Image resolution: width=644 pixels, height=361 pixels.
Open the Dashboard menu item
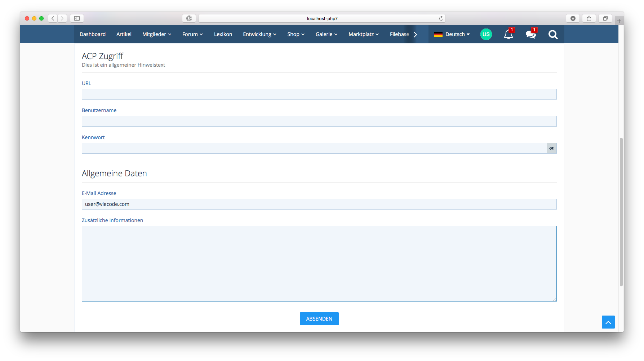point(93,34)
